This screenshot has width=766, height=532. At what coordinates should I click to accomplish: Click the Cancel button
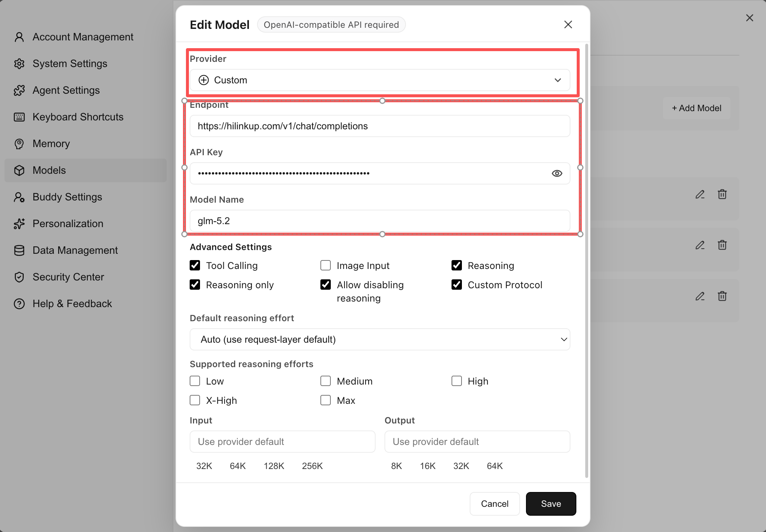pos(494,504)
